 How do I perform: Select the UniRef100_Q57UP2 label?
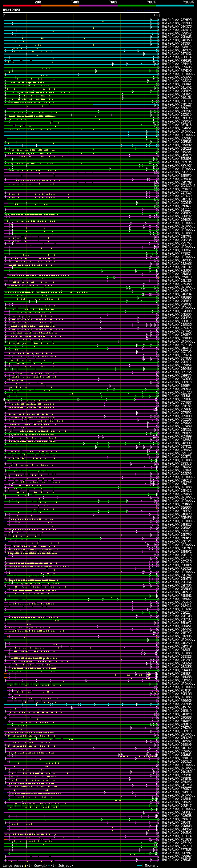pyautogui.click(x=177, y=413)
